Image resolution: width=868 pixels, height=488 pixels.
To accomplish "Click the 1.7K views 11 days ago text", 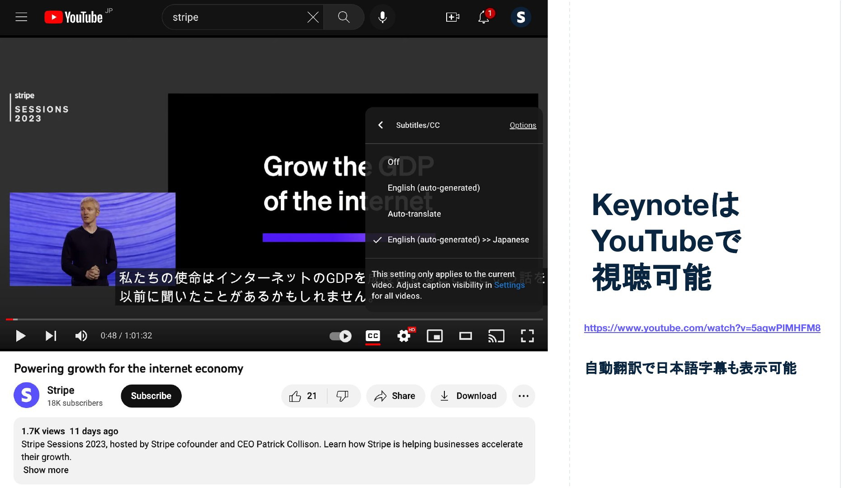I will [70, 432].
